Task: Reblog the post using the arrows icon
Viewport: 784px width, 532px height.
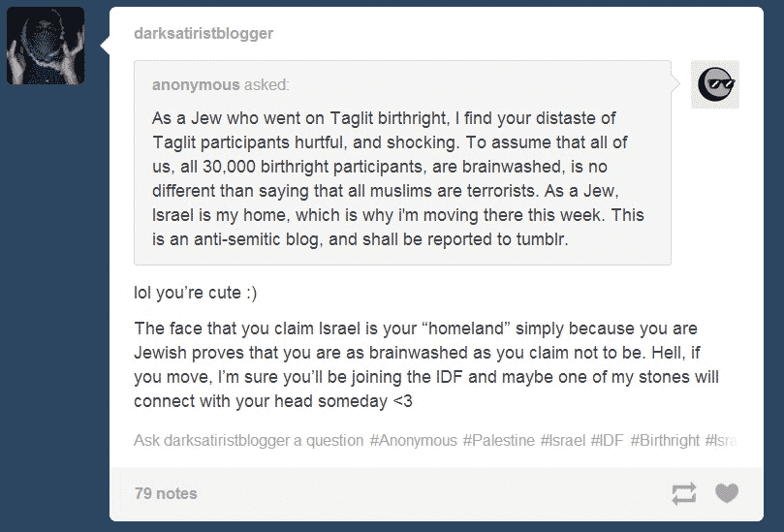Action: 683,493
